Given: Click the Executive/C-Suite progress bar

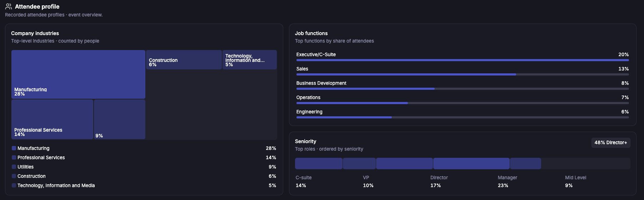Looking at the screenshot, I should pyautogui.click(x=463, y=60).
